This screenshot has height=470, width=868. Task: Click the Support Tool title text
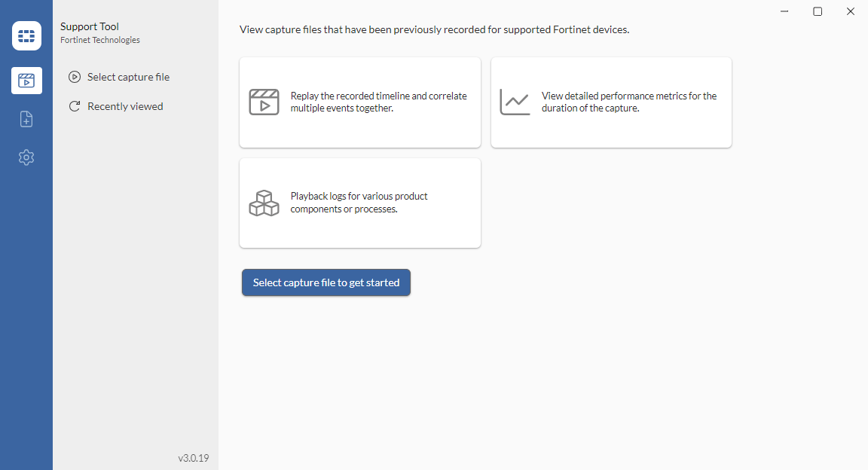(90, 26)
